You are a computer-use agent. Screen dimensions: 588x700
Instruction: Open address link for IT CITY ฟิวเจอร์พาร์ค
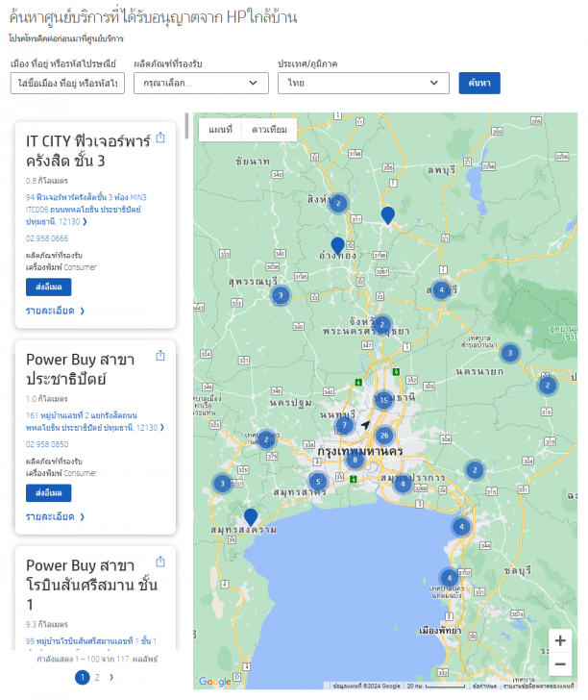tap(86, 210)
